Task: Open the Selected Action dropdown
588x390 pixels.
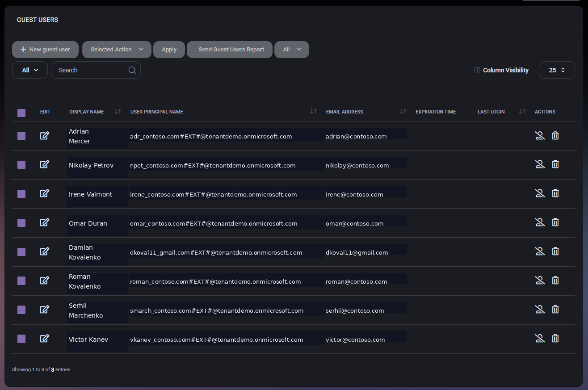Action: pyautogui.click(x=117, y=50)
